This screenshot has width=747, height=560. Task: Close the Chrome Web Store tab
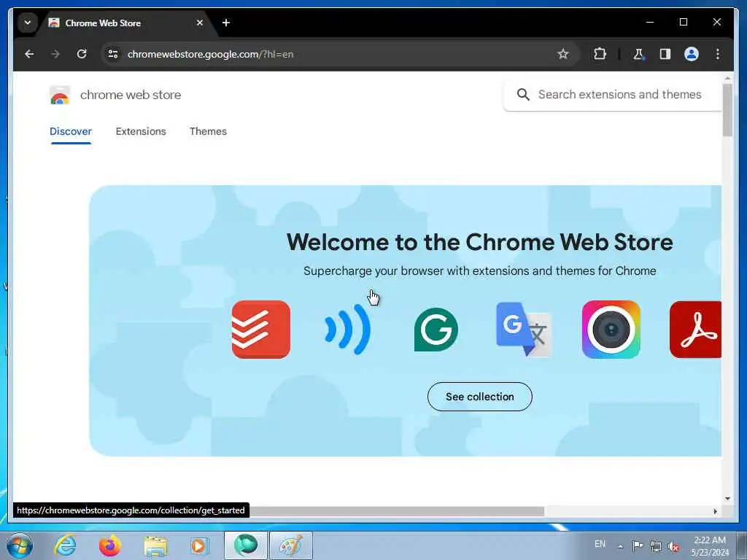pyautogui.click(x=200, y=23)
